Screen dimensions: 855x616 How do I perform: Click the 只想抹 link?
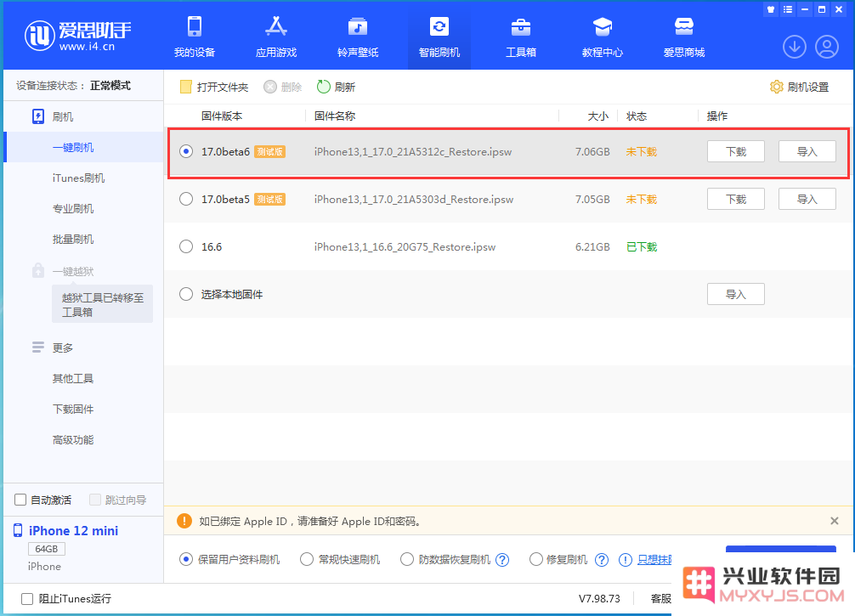click(654, 560)
